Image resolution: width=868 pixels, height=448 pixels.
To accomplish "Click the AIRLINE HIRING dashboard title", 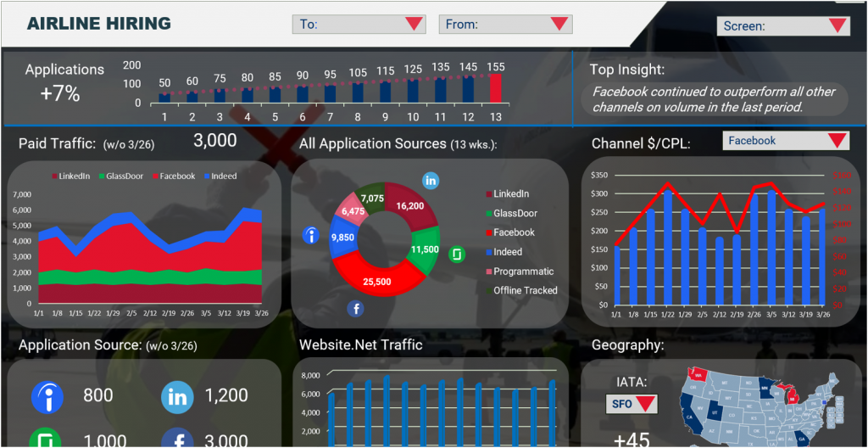I will pyautogui.click(x=98, y=24).
